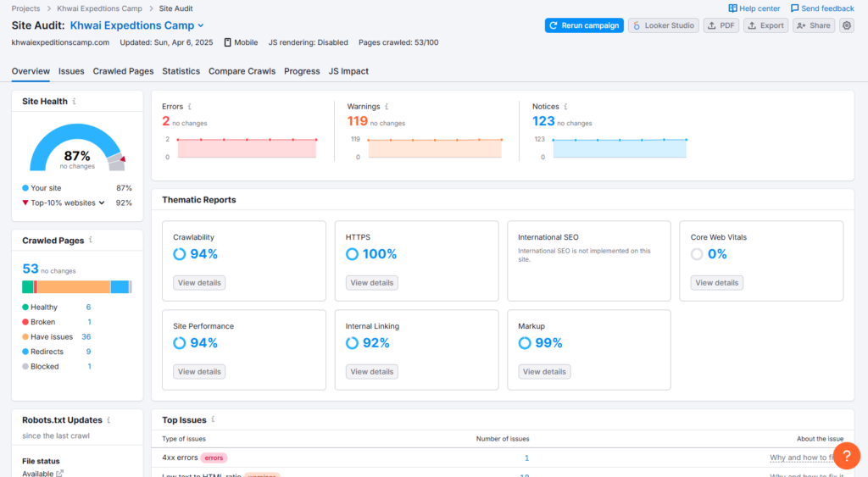Click the settings gear icon
The image size is (868, 477).
tap(847, 25)
